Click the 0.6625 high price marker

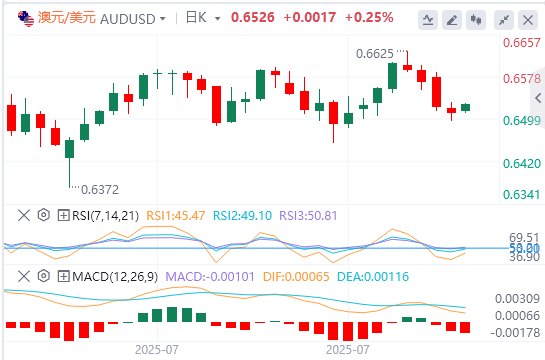[375, 54]
